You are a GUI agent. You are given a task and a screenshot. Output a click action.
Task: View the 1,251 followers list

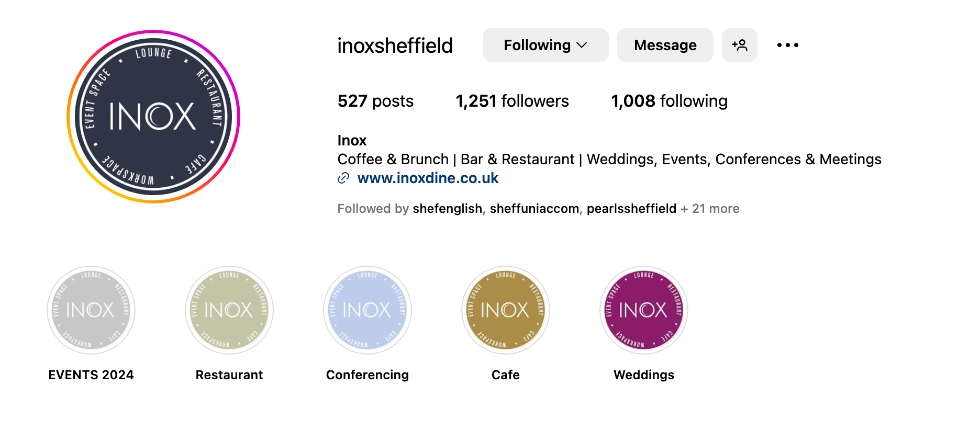pyautogui.click(x=512, y=101)
